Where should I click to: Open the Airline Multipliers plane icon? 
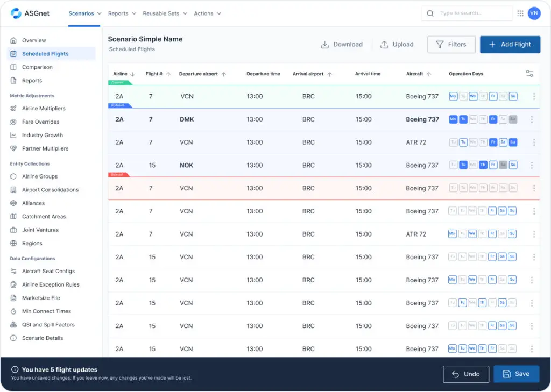(13, 109)
